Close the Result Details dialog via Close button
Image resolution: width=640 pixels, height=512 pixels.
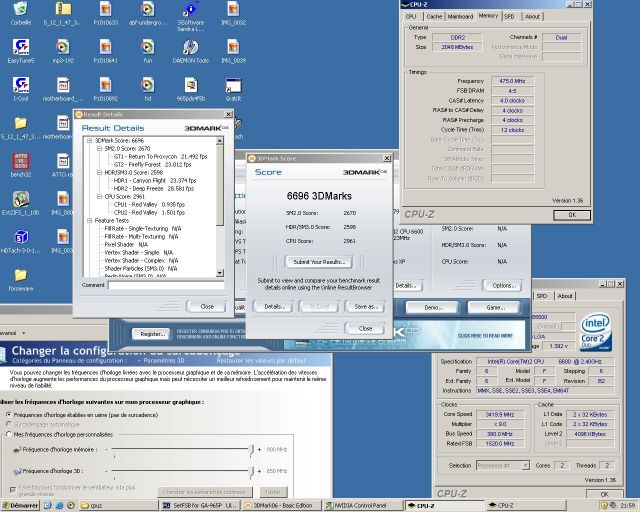pyautogui.click(x=207, y=306)
